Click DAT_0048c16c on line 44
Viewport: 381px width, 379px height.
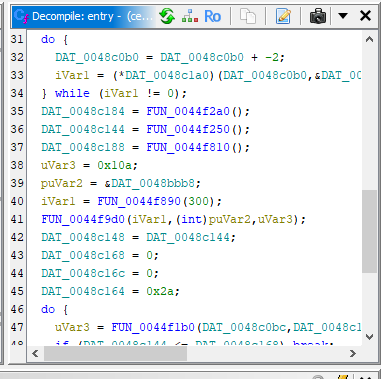point(83,273)
